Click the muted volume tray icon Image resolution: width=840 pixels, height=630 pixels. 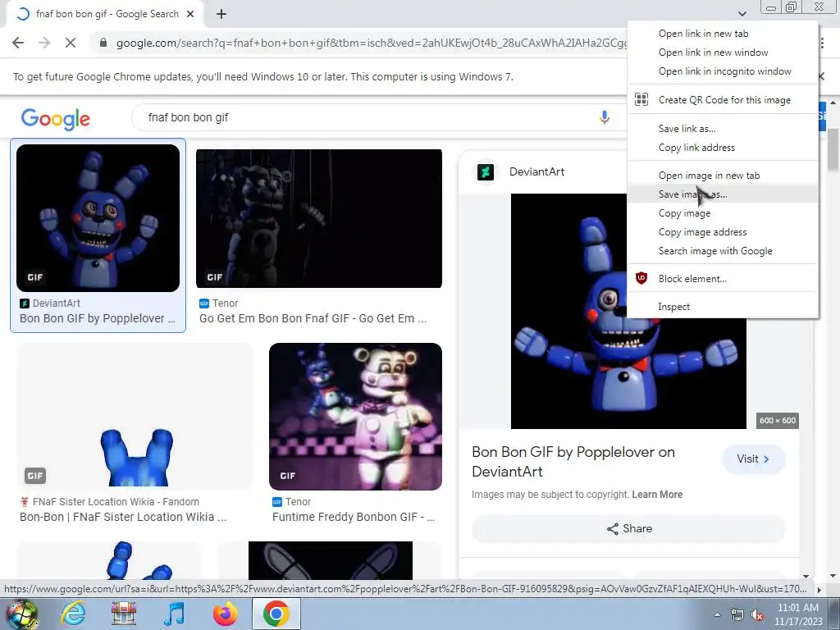coord(757,615)
